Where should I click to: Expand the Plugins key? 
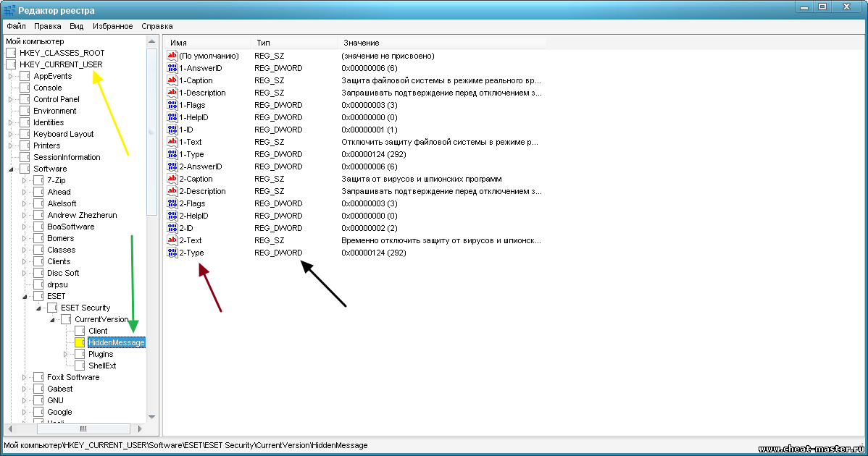[x=66, y=354]
